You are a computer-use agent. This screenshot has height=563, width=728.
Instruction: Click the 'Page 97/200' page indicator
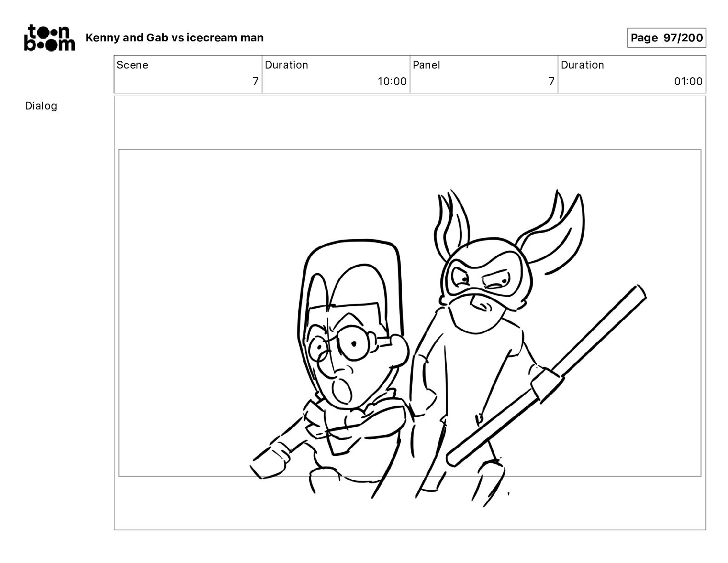click(x=666, y=38)
